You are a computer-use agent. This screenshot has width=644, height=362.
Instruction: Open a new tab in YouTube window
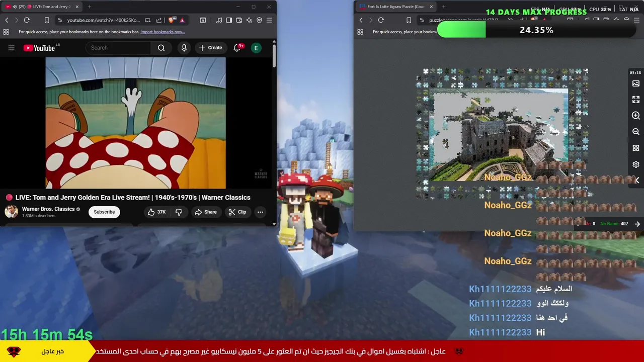click(x=89, y=7)
